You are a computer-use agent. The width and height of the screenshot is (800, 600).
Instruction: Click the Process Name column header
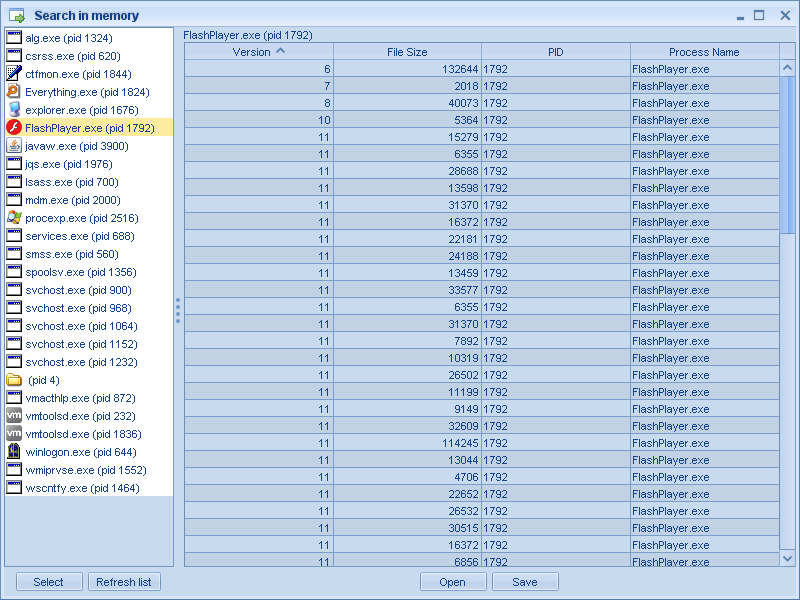(705, 52)
